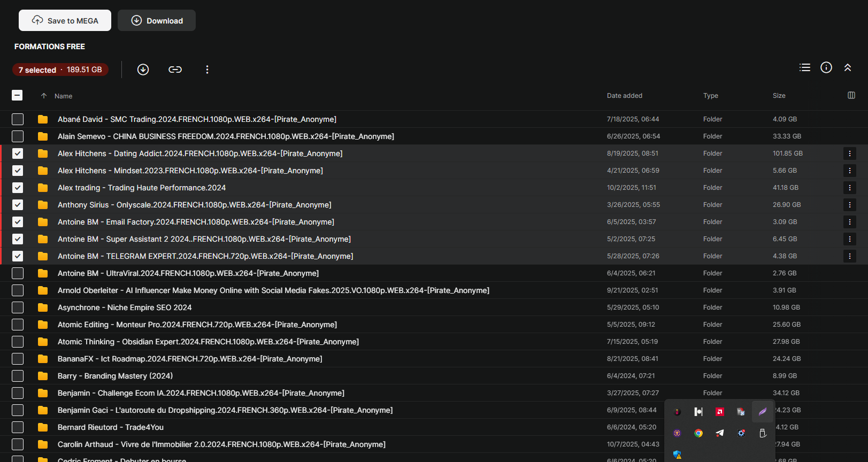Click folder icon of Barry Branding Mastery

click(x=43, y=376)
